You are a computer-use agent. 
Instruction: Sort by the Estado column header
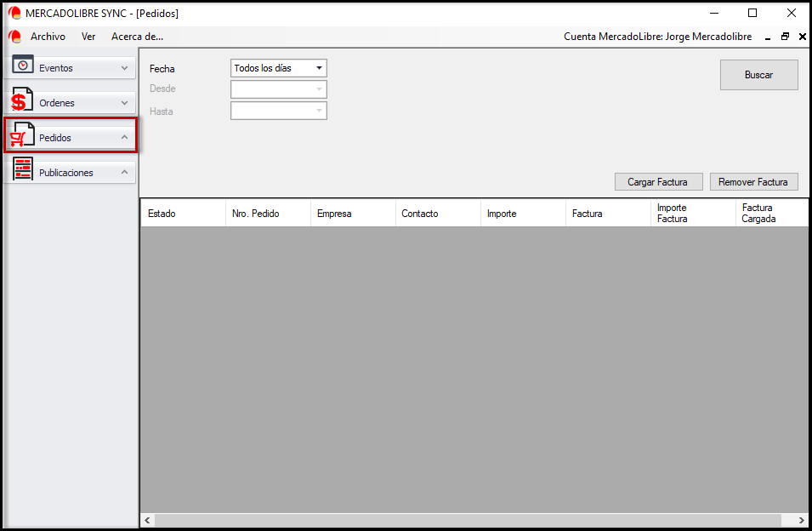(x=184, y=213)
